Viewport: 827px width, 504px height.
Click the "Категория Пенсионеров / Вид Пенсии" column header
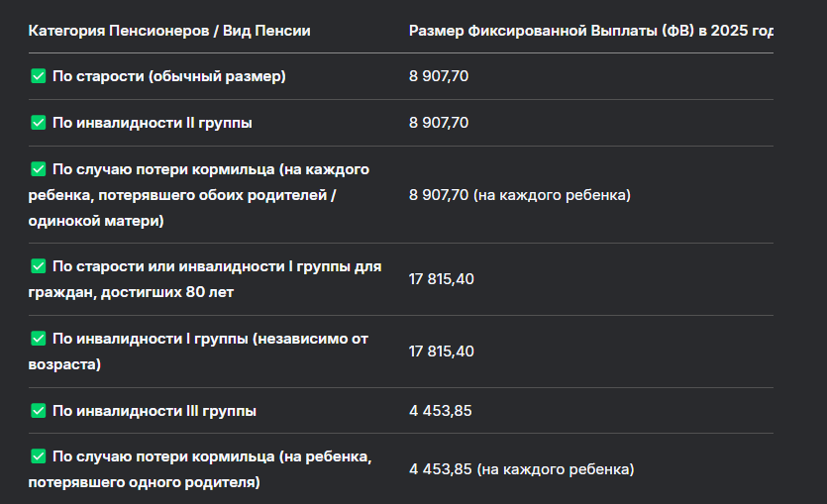(169, 31)
